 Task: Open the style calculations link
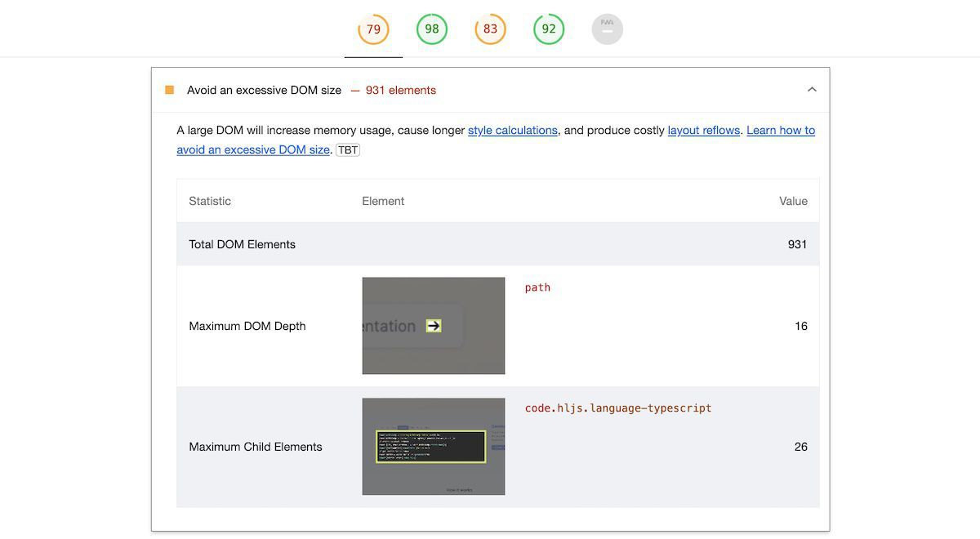click(x=513, y=130)
